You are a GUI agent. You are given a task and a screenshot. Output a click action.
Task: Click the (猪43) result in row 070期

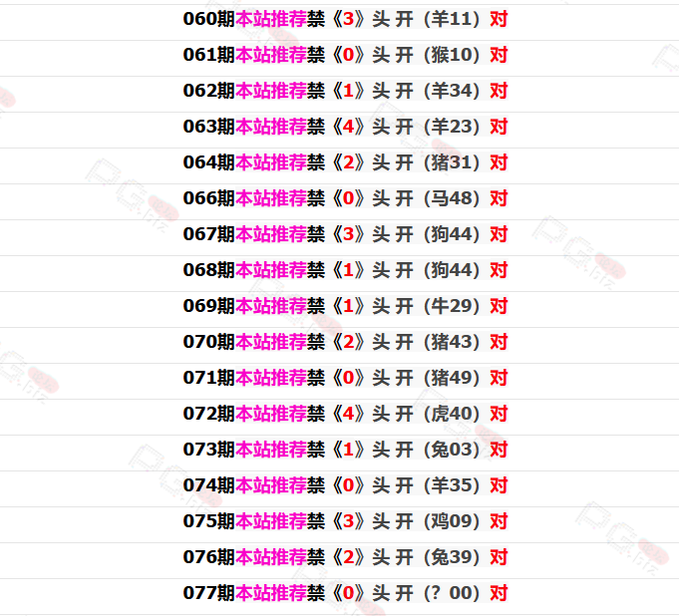(x=452, y=343)
